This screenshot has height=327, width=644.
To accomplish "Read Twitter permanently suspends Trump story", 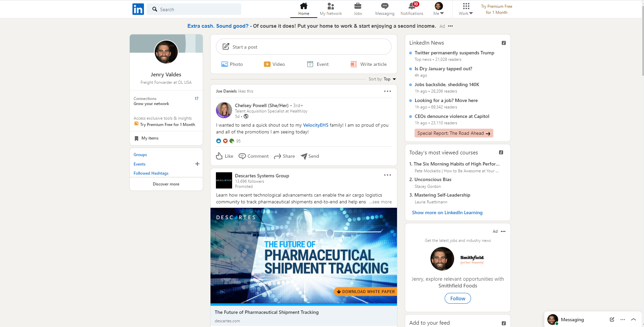I will [x=454, y=53].
